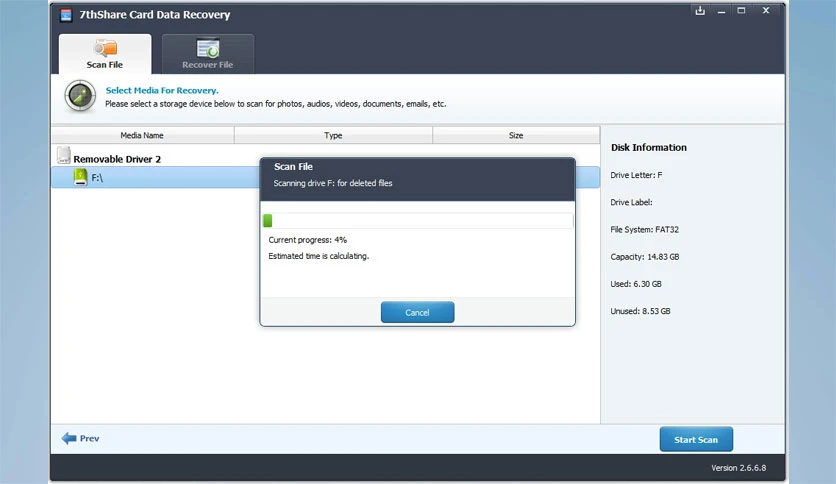This screenshot has width=836, height=484.
Task: Click the radar scan icon
Action: tap(80, 96)
